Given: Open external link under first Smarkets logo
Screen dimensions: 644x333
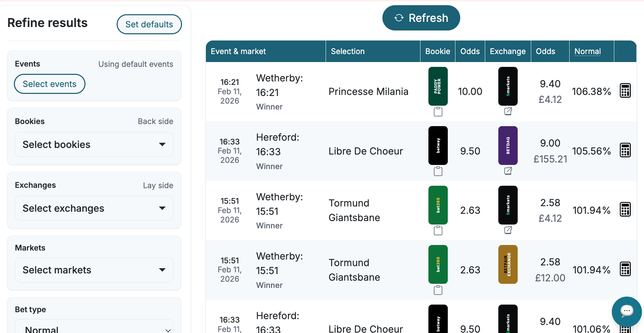Looking at the screenshot, I should tap(508, 111).
